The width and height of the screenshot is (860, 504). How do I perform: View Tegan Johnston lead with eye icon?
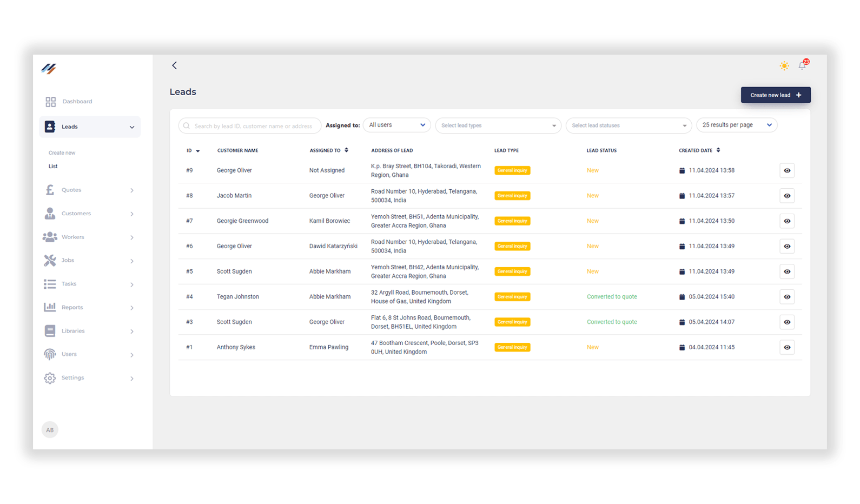click(787, 297)
